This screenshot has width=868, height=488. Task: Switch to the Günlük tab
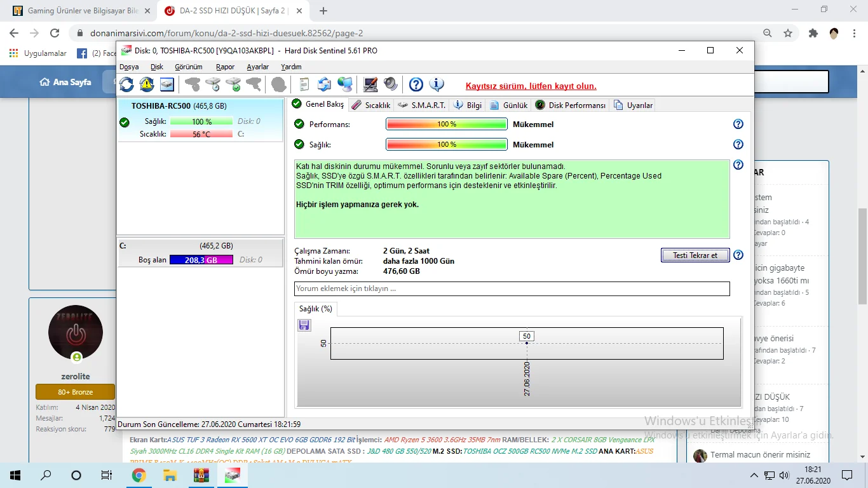click(x=509, y=105)
